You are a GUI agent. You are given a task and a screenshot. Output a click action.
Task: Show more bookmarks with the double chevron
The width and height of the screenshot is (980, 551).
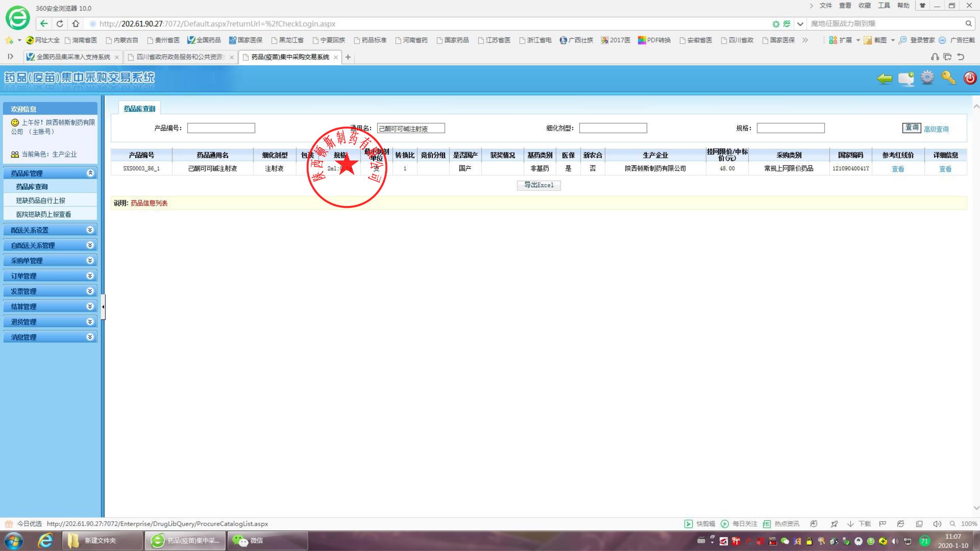(805, 40)
